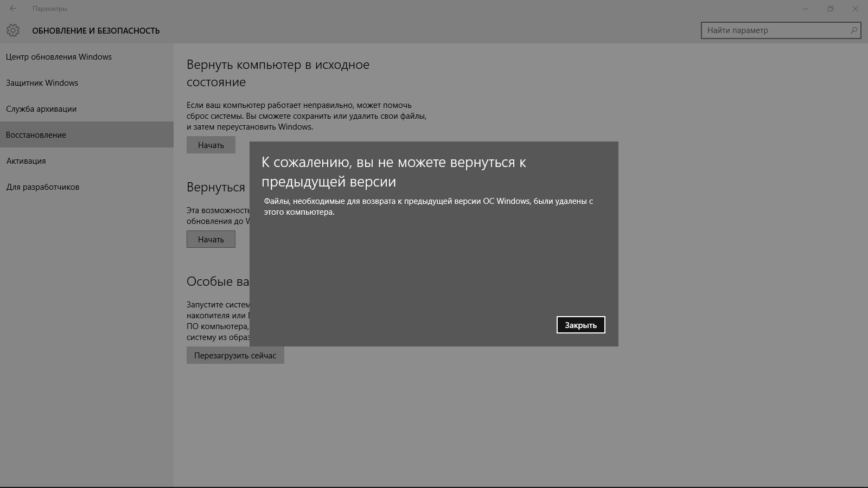
Task: Click the dialog message about deleted files
Action: pos(428,206)
